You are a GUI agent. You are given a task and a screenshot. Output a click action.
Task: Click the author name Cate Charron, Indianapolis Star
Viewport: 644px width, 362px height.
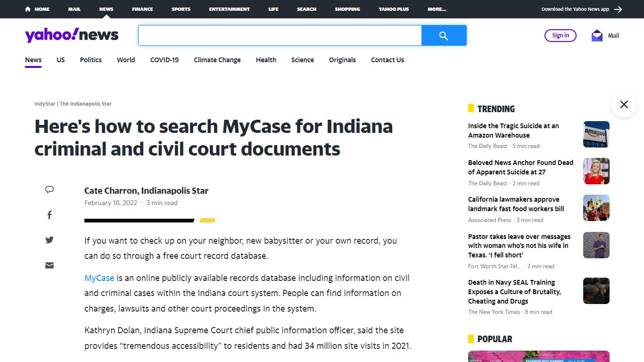tap(146, 191)
